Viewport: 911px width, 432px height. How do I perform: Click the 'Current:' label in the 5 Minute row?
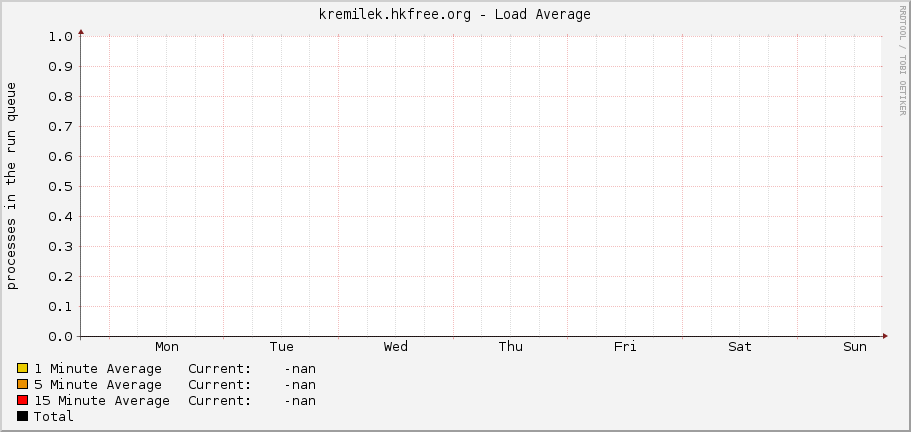220,385
